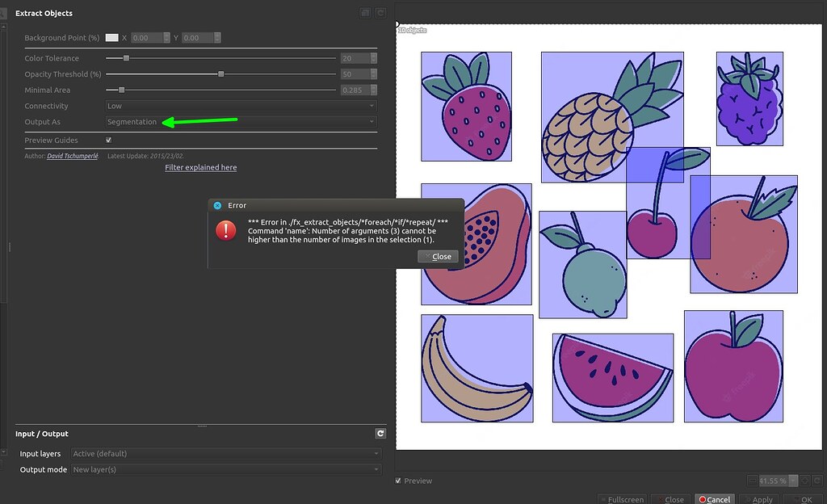827x504 pixels.
Task: Open the Output As dropdown showing Segmentation
Action: click(240, 121)
